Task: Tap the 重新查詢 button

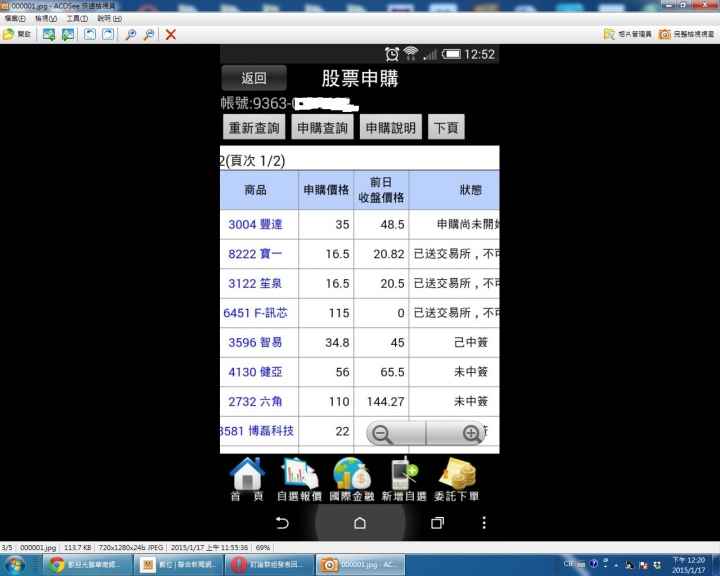Action: 254,127
